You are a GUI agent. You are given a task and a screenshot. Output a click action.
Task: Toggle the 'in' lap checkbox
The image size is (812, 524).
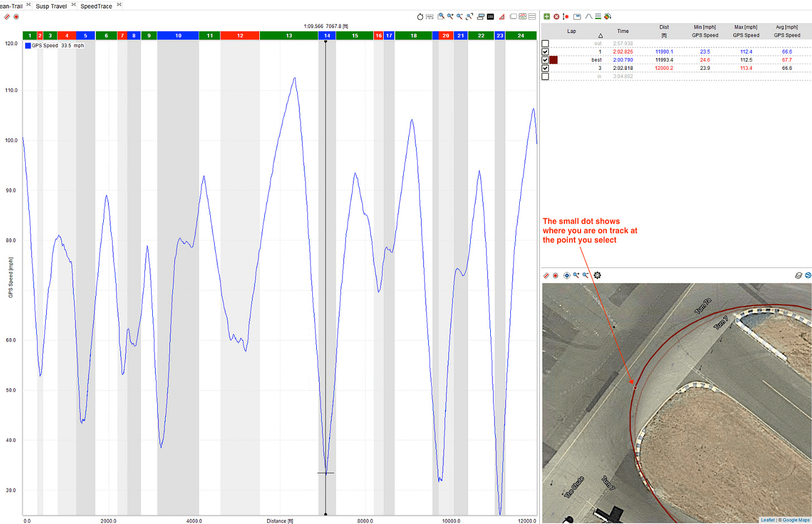point(545,76)
